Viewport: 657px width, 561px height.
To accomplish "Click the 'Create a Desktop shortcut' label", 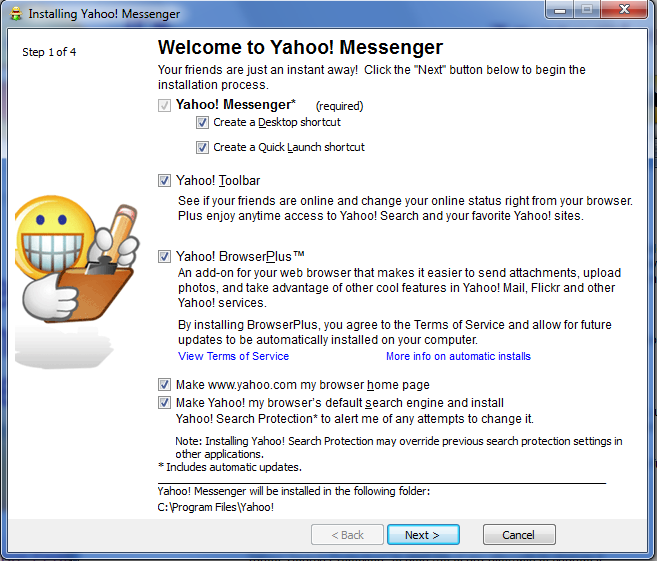I will 277,122.
